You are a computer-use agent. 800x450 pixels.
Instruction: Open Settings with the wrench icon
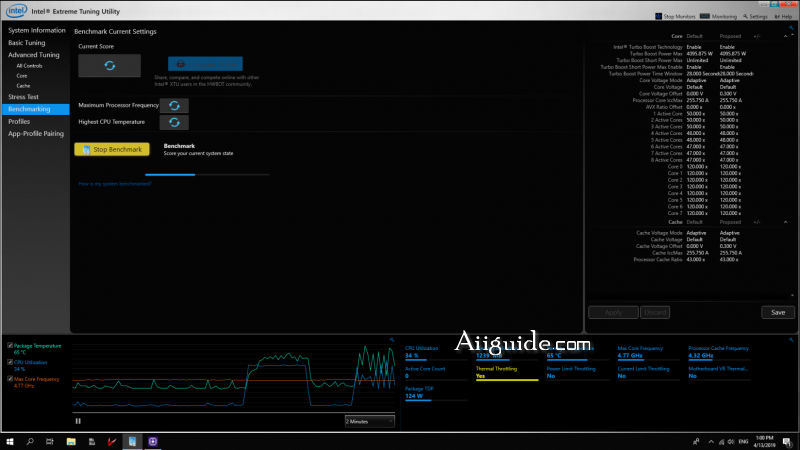pos(755,16)
